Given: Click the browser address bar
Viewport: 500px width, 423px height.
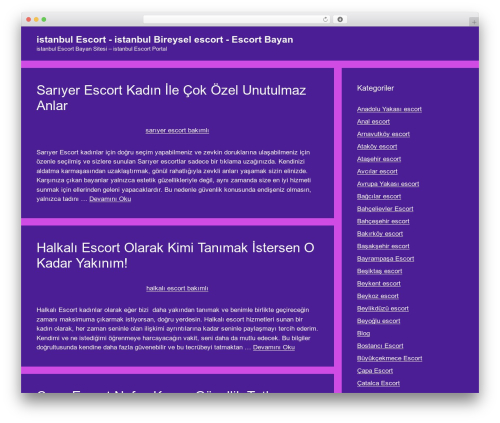Looking at the screenshot, I should pos(236,20).
